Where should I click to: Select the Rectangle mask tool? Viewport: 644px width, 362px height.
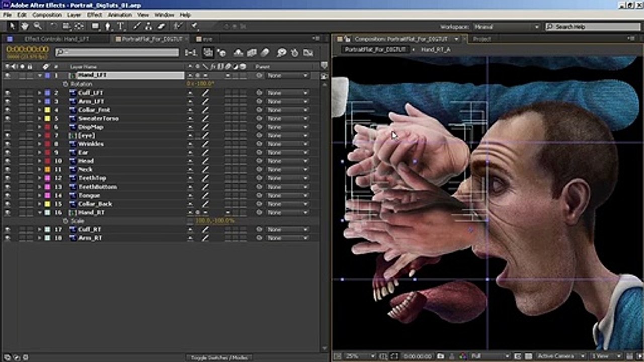point(96,26)
